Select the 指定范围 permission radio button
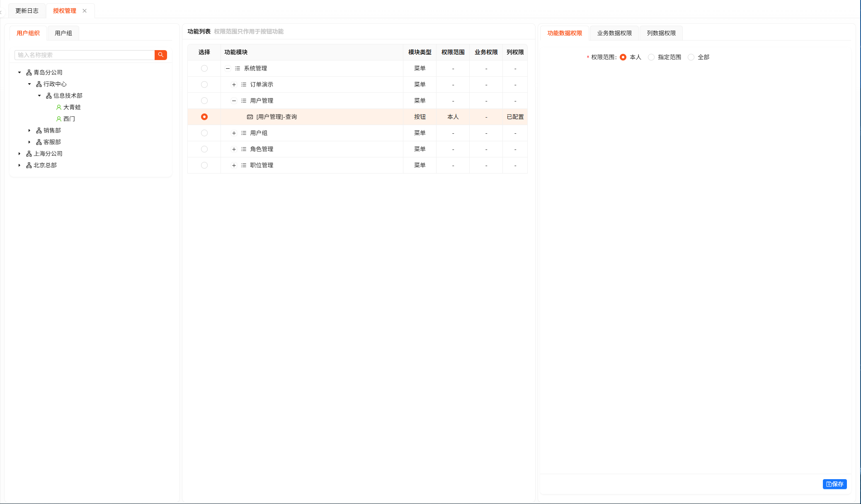Viewport: 861px width, 504px height. click(651, 57)
